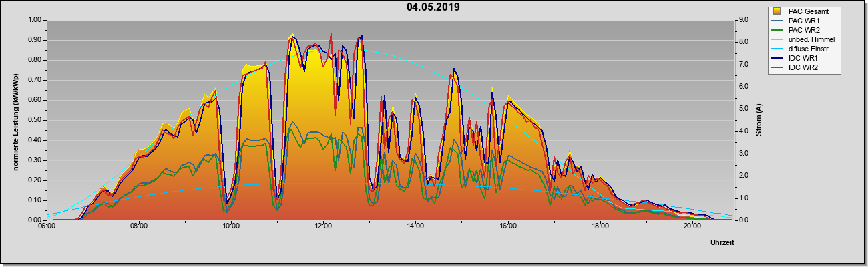Click the 16:00 label on x-axis
Viewport: 868px width, 267px height.
coord(507,226)
